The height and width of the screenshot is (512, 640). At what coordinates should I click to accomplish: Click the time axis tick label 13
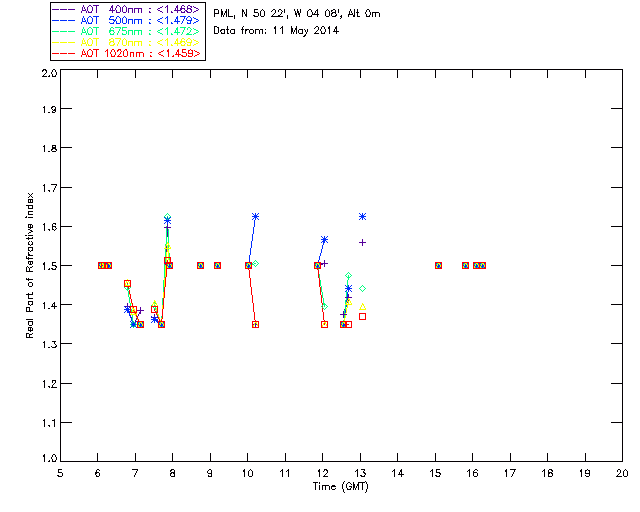pos(360,473)
